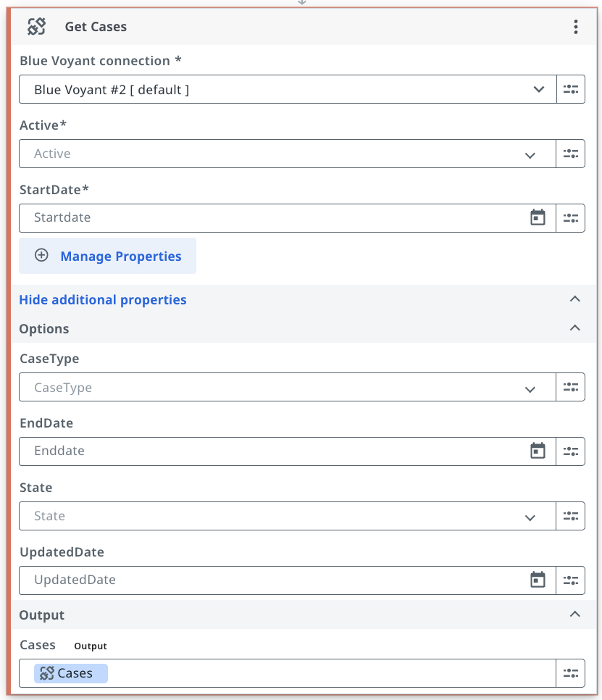Viewport: 602px width, 700px height.
Task: Click the settings icon beside Cases output field
Action: 571,673
